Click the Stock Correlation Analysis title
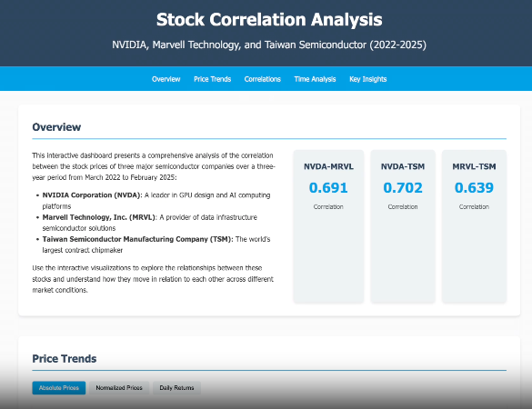 point(269,20)
